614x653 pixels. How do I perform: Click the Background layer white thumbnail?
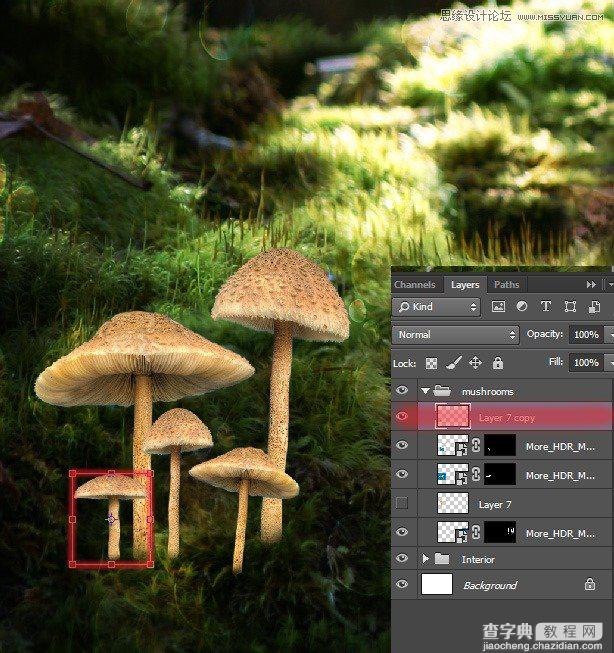point(437,584)
